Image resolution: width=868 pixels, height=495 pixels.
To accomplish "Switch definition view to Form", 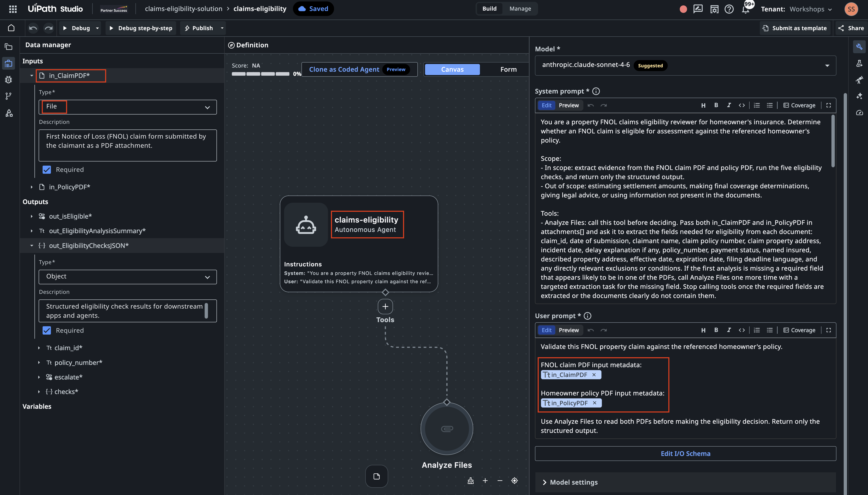I will pos(508,69).
